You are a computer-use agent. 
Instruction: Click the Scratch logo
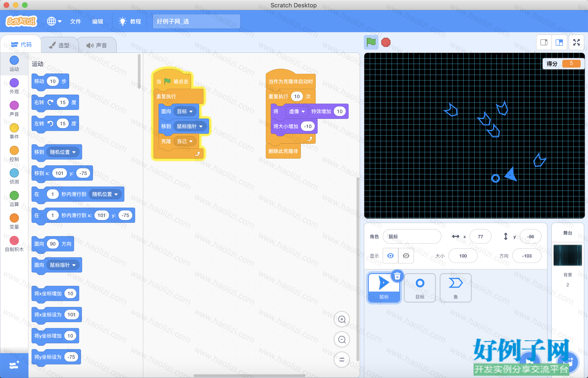(x=21, y=21)
